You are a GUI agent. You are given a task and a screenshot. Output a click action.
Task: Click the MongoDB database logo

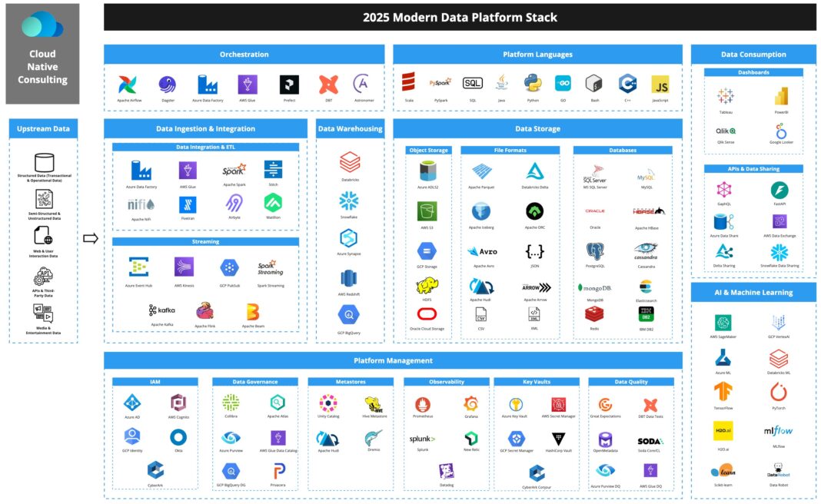[x=593, y=287]
